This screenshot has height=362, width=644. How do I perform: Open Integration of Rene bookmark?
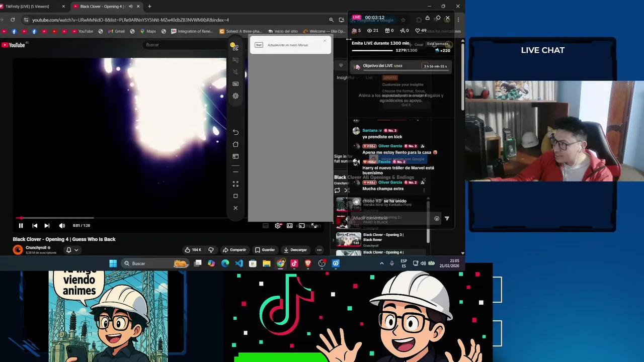pos(192,31)
